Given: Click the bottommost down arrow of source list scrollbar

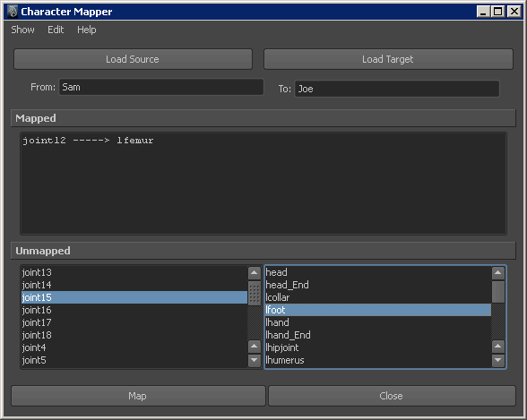Looking at the screenshot, I should [x=255, y=360].
